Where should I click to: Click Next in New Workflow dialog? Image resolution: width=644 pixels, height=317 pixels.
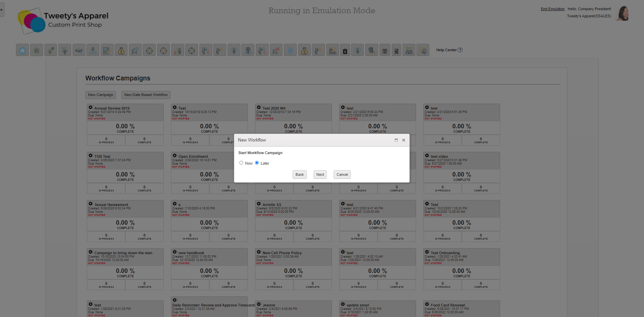tap(320, 174)
